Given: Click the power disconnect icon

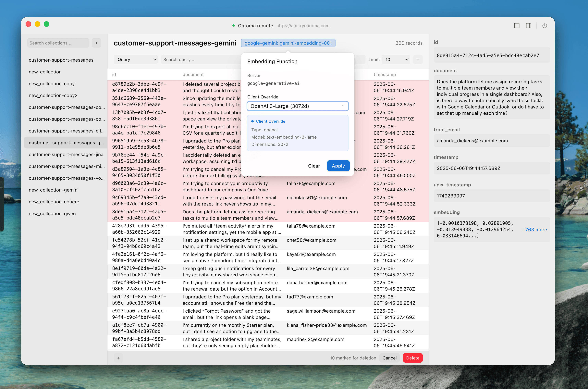Looking at the screenshot, I should pyautogui.click(x=545, y=26).
